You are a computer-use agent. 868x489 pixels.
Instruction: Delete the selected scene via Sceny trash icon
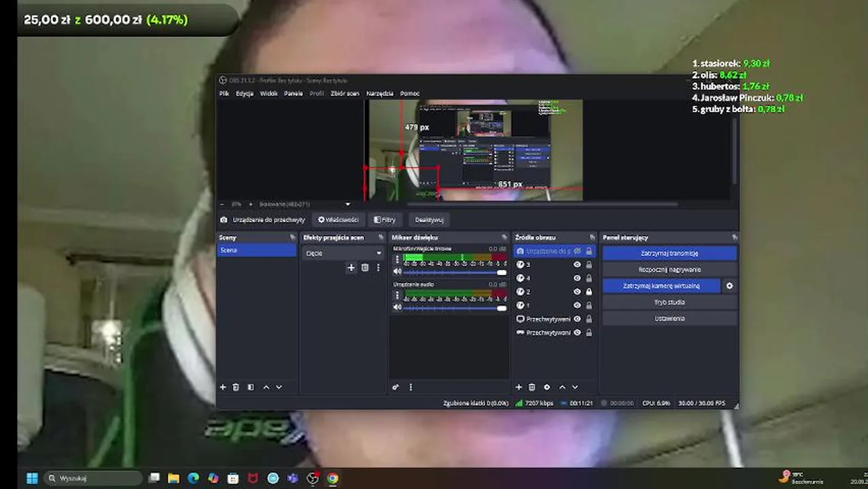[x=236, y=387]
